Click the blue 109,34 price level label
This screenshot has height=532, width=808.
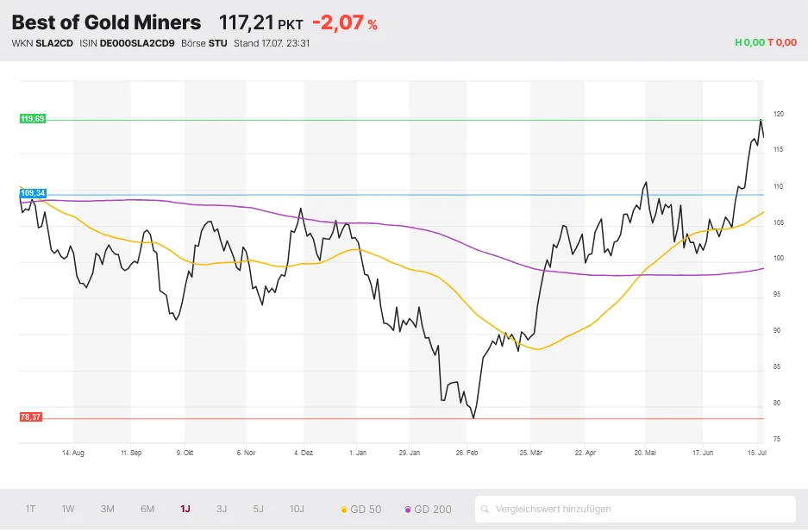[x=32, y=194]
